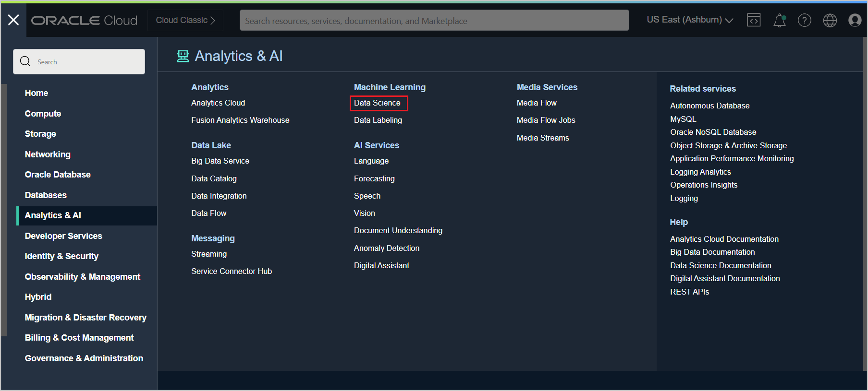Screen dimensions: 868x391
Task: Open the Logging related service
Action: (684, 198)
